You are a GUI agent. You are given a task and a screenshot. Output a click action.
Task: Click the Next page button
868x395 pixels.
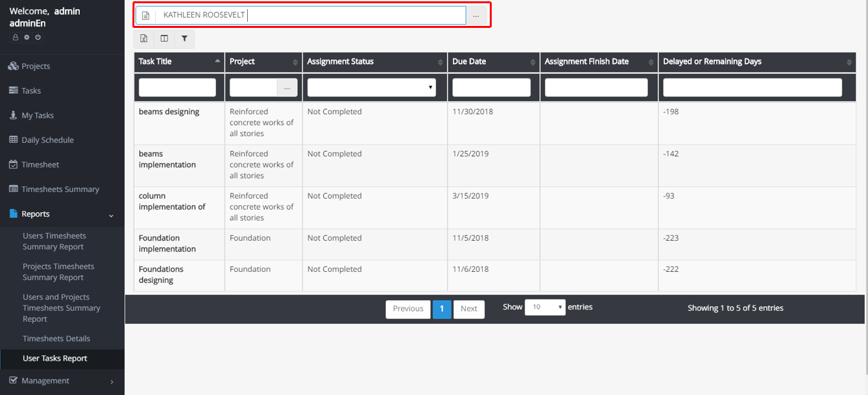click(469, 309)
